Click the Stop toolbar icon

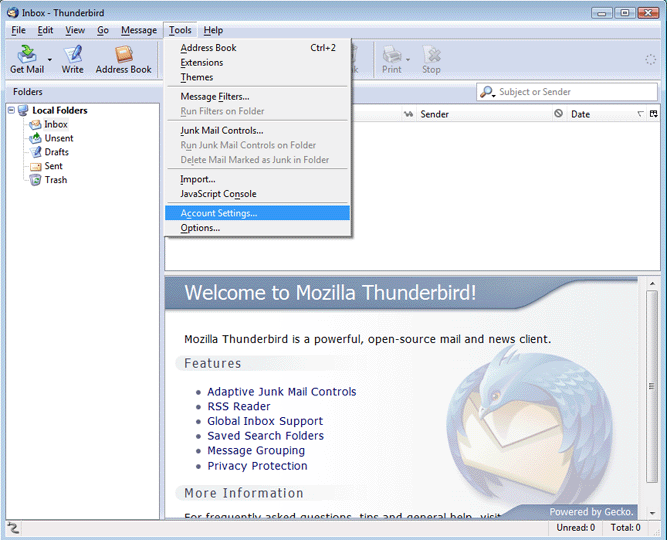(x=431, y=59)
